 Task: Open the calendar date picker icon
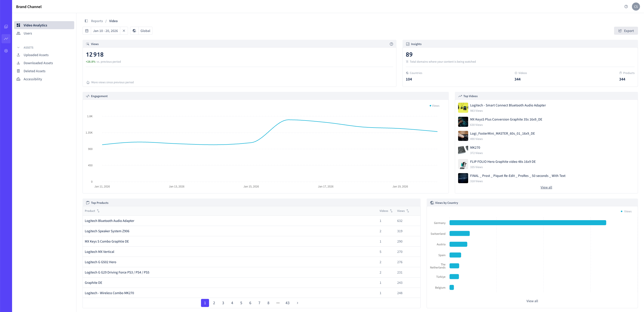[x=87, y=31]
